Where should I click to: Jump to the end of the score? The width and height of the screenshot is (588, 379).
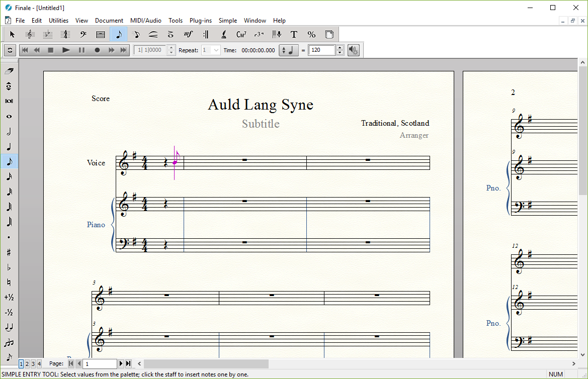[123, 50]
